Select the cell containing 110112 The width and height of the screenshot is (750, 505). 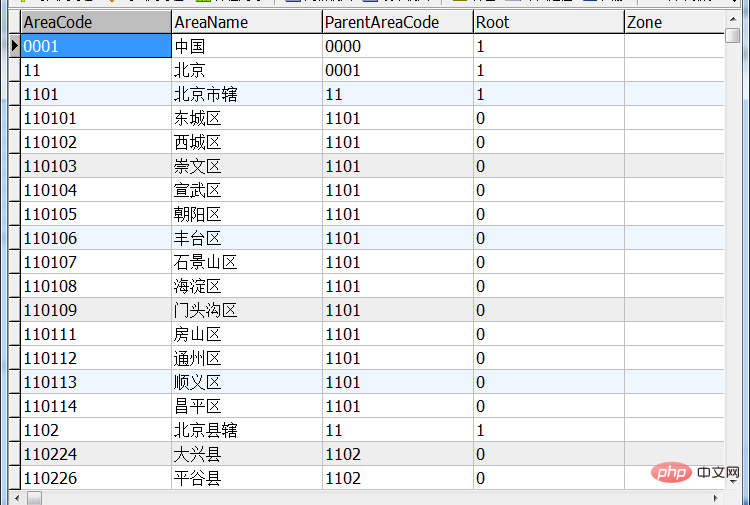point(96,358)
